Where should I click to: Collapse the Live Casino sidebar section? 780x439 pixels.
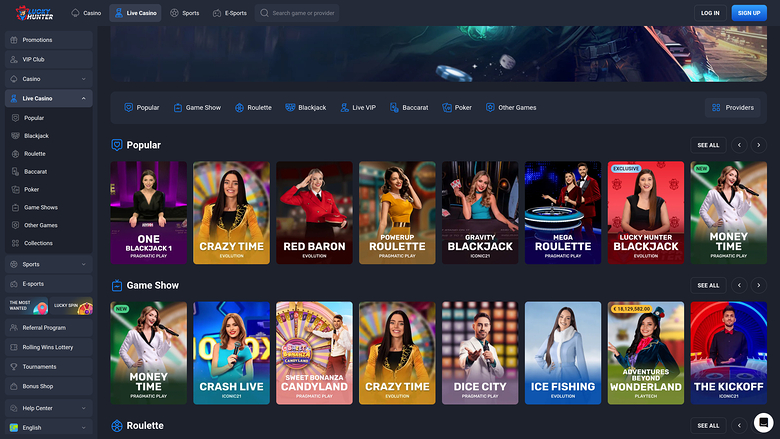(x=49, y=98)
